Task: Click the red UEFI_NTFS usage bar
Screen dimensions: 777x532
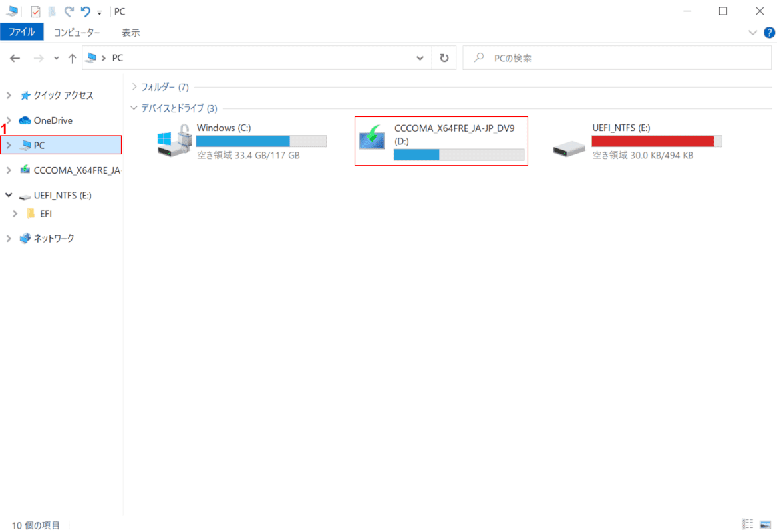Action: 657,141
